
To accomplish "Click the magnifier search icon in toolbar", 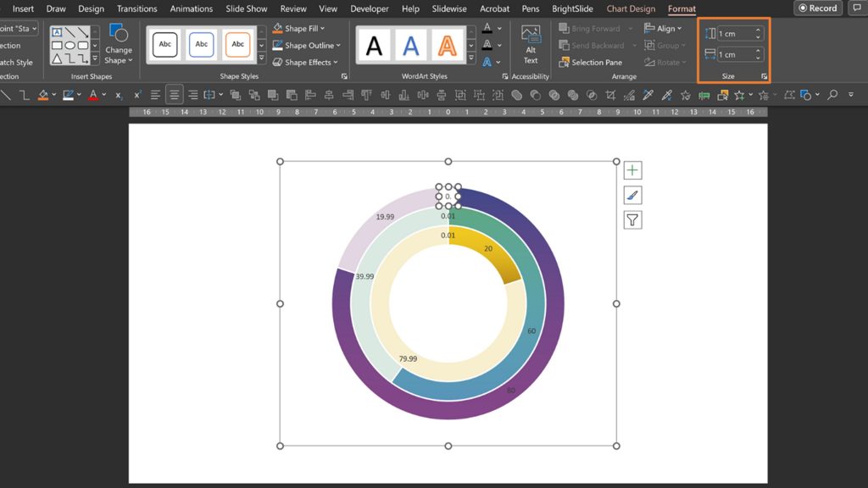I will [x=832, y=95].
